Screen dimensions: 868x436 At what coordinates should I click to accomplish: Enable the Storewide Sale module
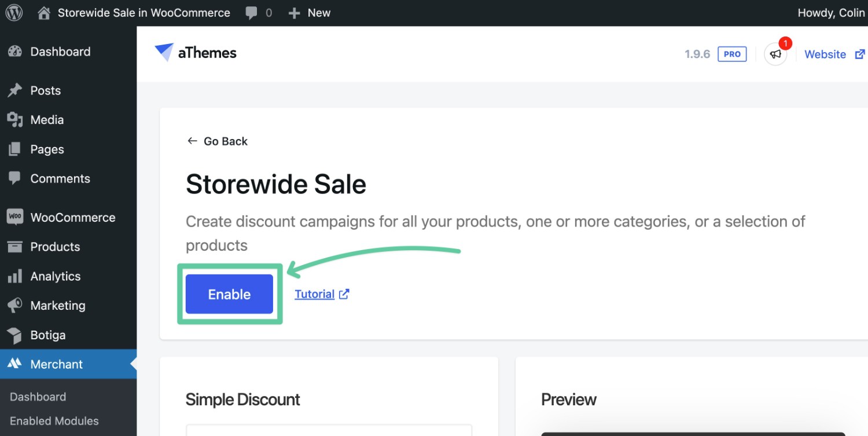point(229,294)
